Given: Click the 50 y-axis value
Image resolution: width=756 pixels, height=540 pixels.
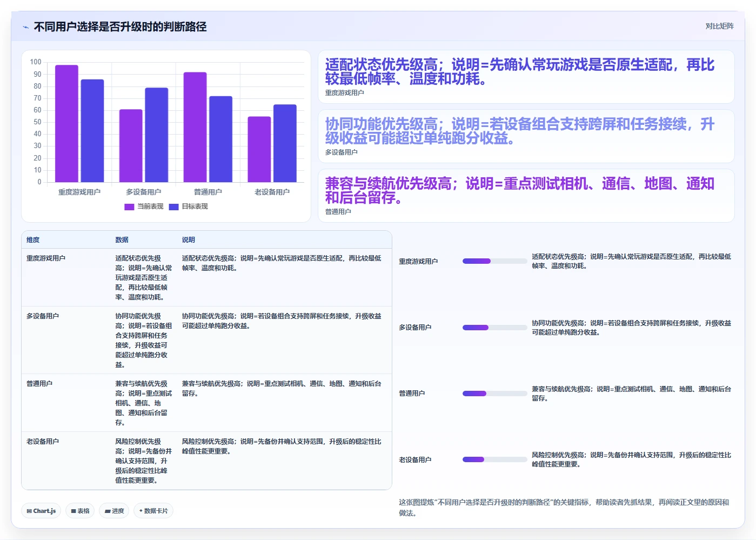Looking at the screenshot, I should click(x=37, y=122).
